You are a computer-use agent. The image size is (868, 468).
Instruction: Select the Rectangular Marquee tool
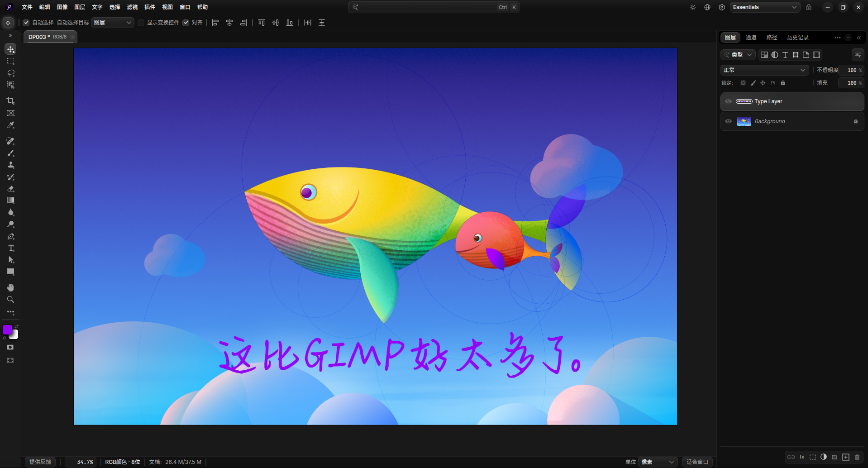click(x=10, y=61)
